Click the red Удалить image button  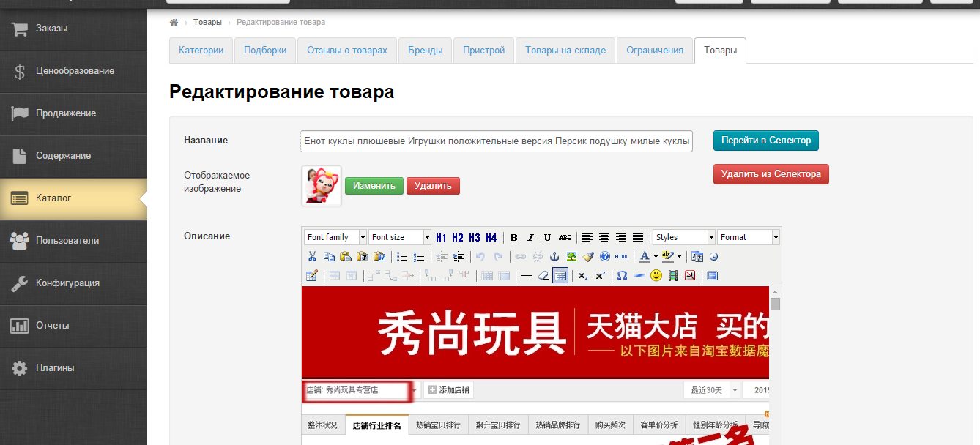[x=433, y=186]
